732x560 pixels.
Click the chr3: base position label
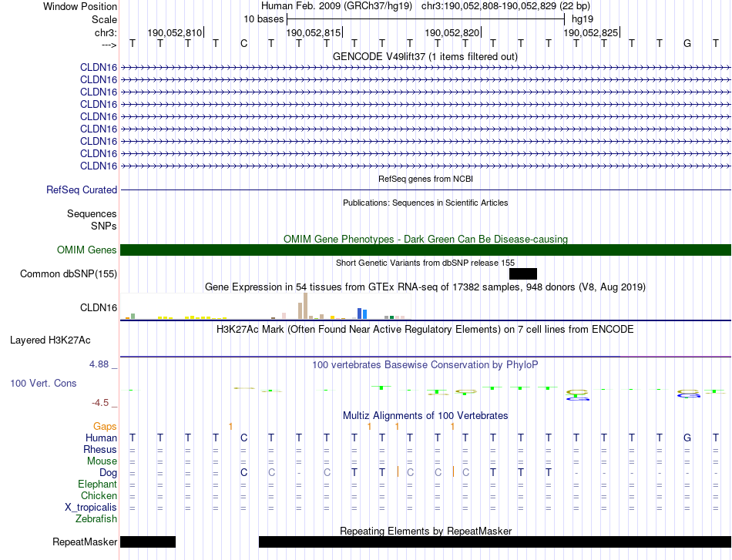click(x=106, y=32)
